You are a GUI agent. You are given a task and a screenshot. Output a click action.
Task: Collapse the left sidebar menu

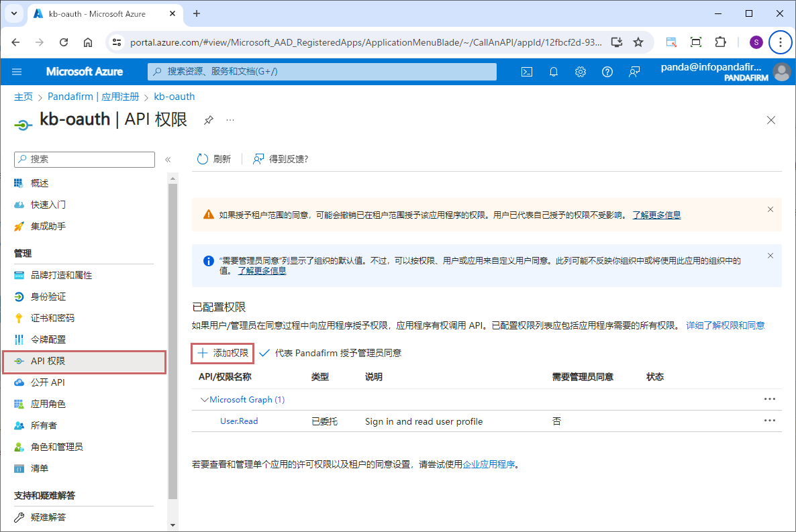point(168,160)
